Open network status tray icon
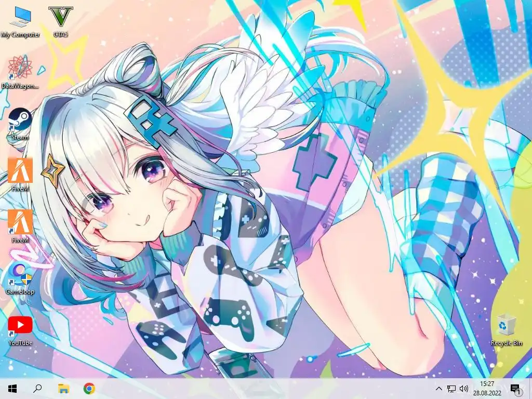Screen dimensions: 532x399 click(x=451, y=389)
